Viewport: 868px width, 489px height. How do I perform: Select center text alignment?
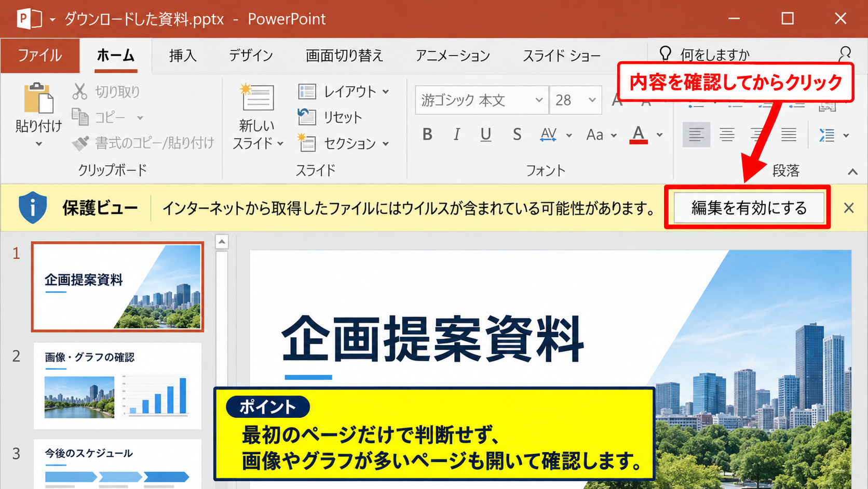coord(727,135)
